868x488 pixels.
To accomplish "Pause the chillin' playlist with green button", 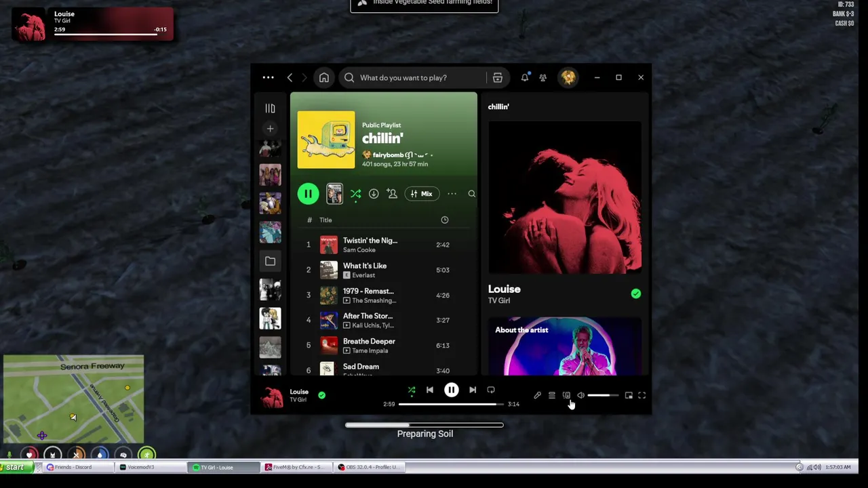I will tap(308, 194).
